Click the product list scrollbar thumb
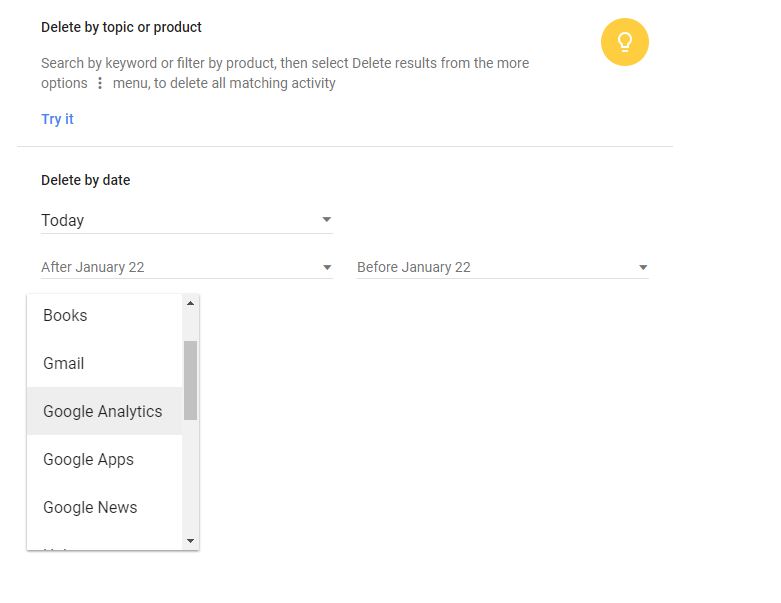This screenshot has width=781, height=603. 191,380
